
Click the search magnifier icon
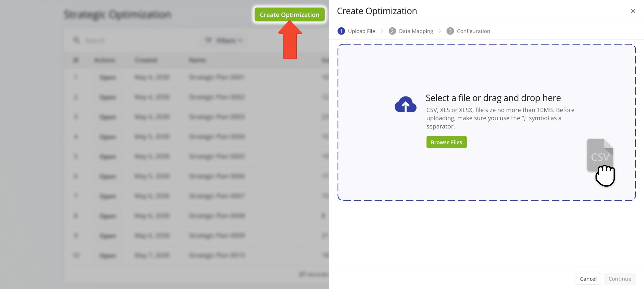[76, 40]
